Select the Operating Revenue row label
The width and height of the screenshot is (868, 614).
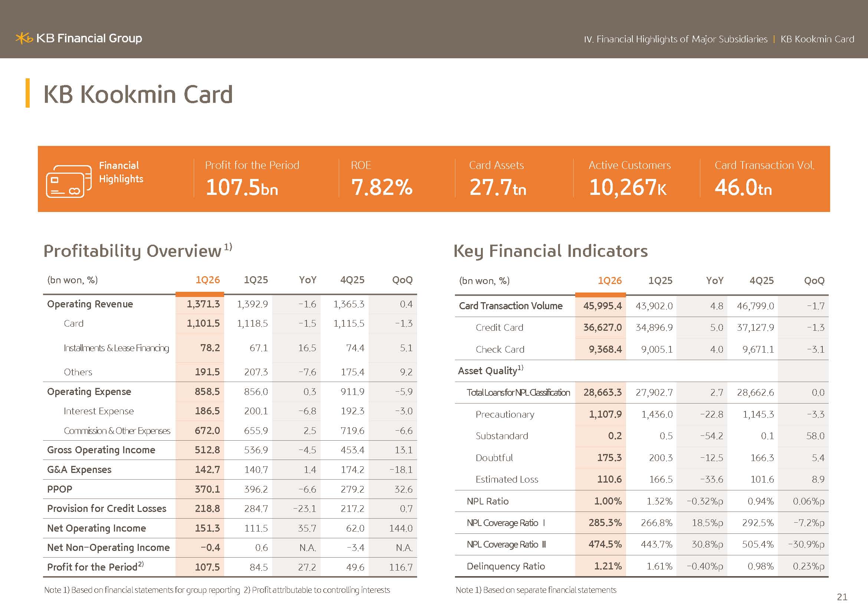[90, 304]
